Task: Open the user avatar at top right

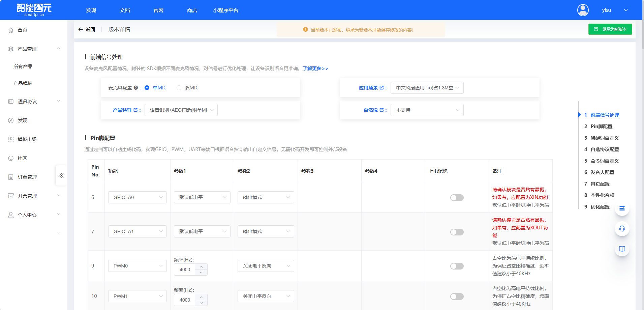Action: click(583, 10)
